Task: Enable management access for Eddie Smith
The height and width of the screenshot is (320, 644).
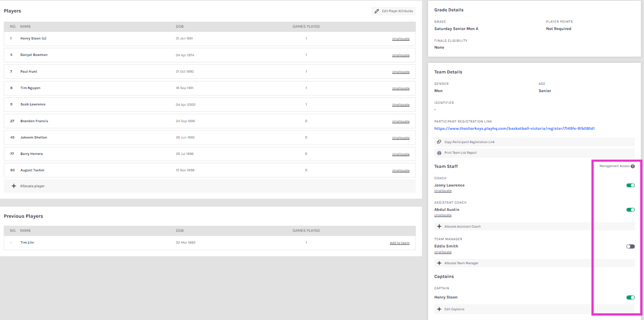Action: [630, 247]
